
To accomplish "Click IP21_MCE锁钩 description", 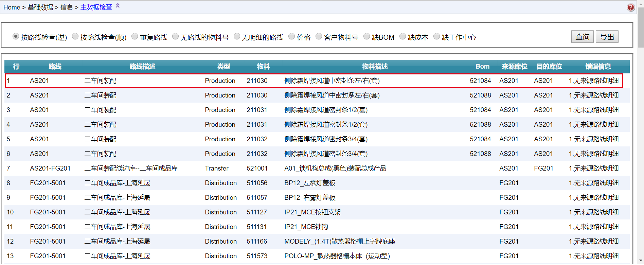I will point(306,227).
